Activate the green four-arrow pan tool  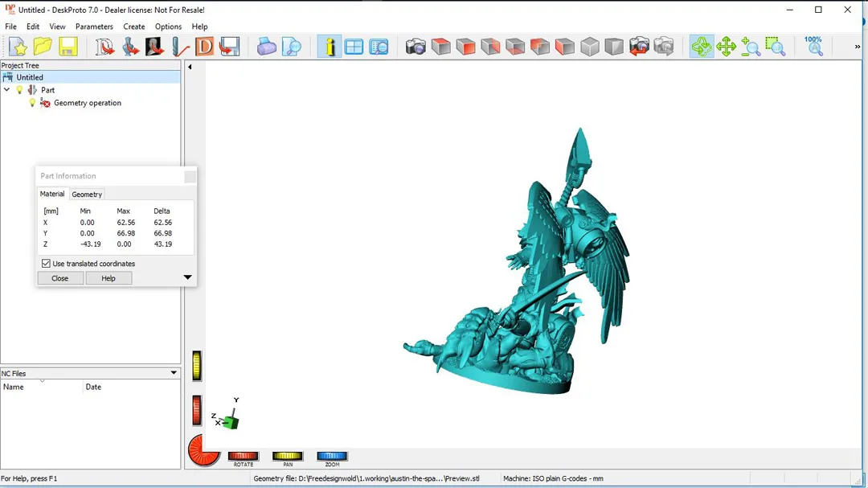(x=726, y=47)
